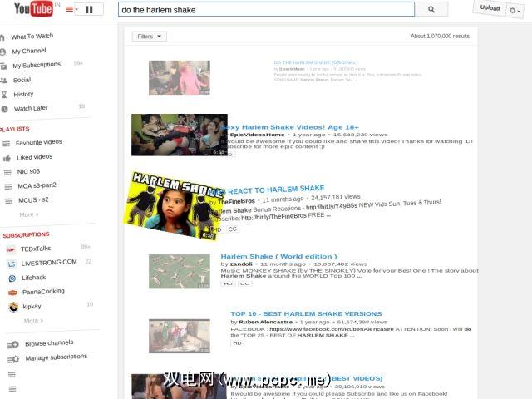Screen dimensions: 532x399
Task: Open What To Watch
Action: (32, 37)
